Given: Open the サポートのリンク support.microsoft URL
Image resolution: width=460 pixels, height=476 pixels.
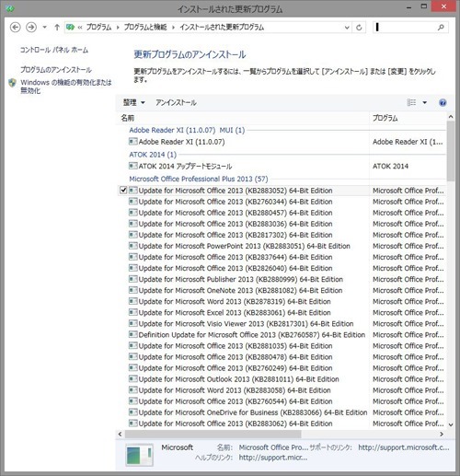Looking at the screenshot, I should tap(404, 447).
